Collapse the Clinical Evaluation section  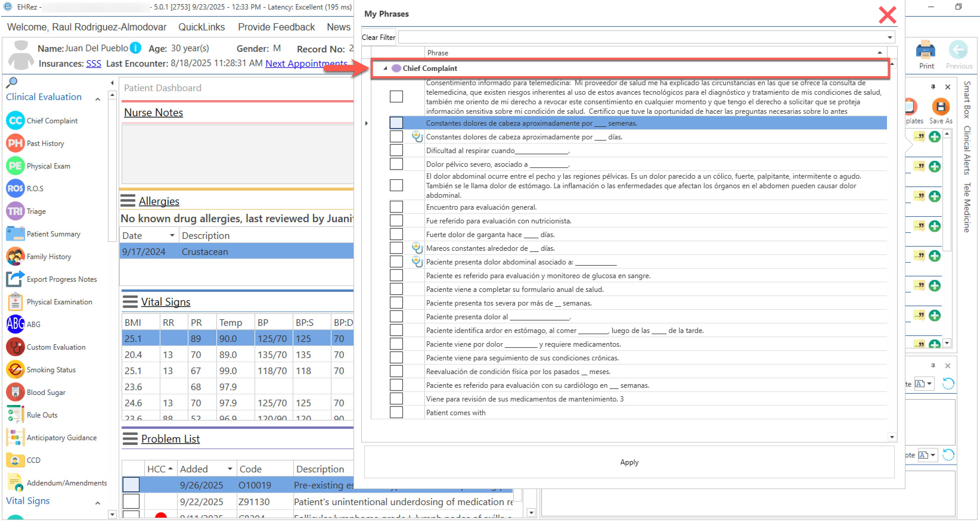98,99
